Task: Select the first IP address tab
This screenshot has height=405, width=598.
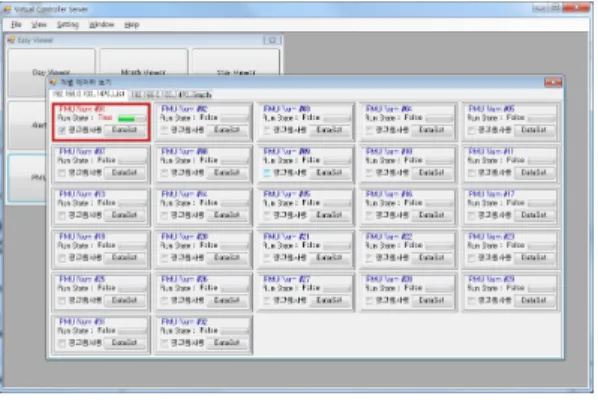Action: tap(89, 94)
